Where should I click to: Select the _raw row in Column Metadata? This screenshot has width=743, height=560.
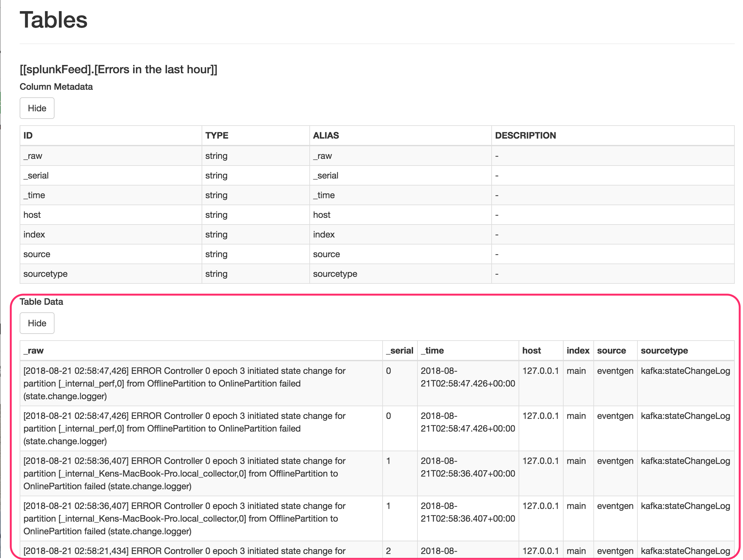pyautogui.click(x=33, y=156)
